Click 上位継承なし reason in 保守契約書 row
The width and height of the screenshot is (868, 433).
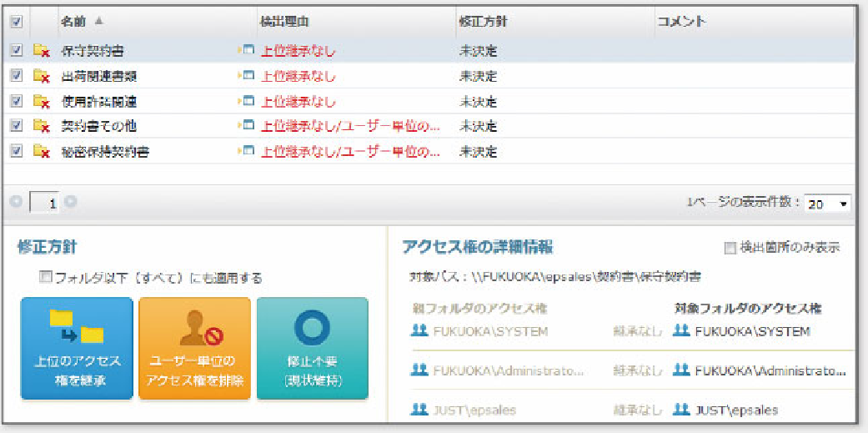298,51
